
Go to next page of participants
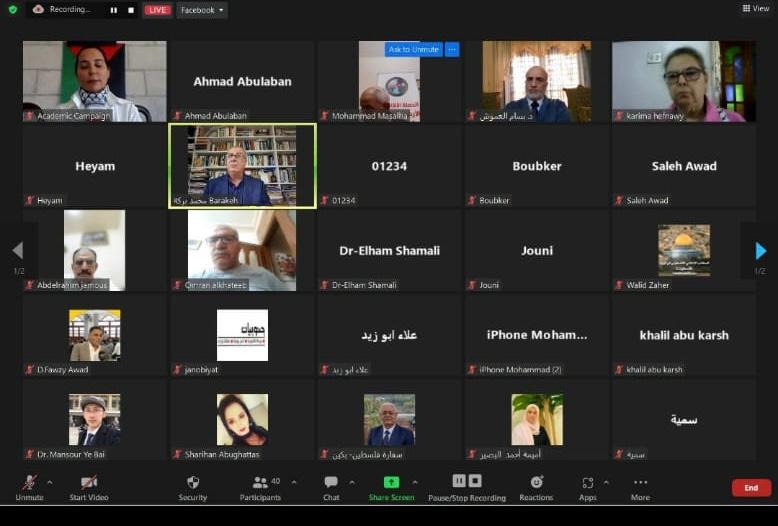coord(760,251)
